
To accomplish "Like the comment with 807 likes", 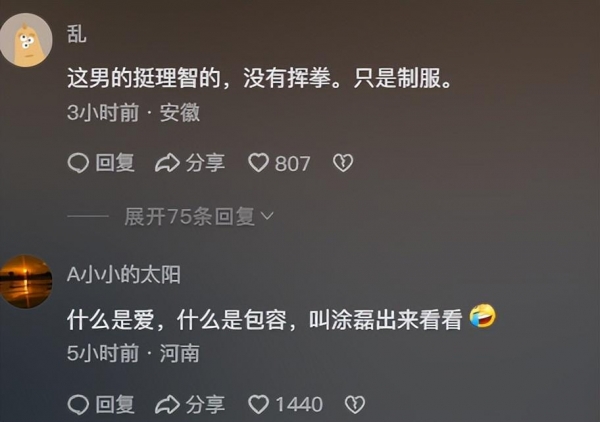I will tap(259, 163).
